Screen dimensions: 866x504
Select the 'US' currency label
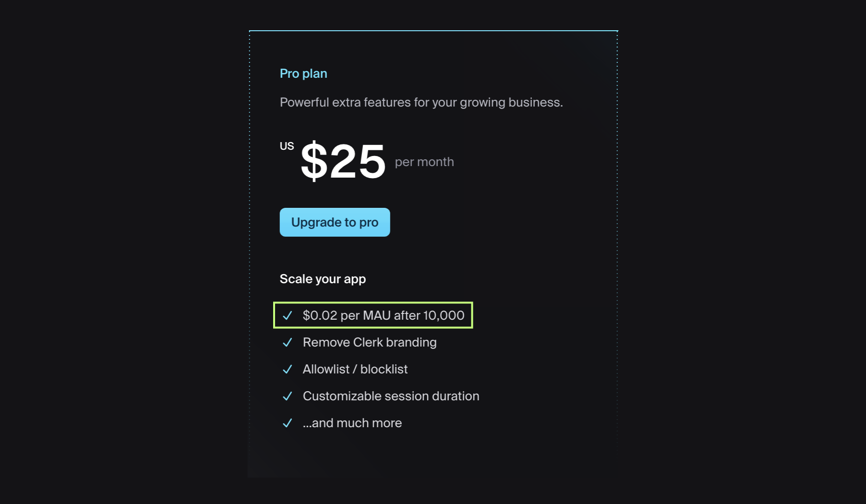287,145
